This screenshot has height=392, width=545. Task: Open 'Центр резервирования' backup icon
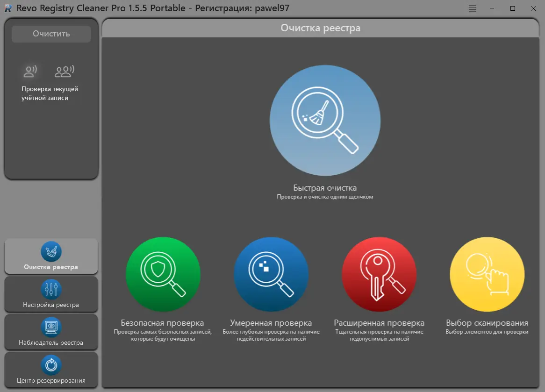click(51, 364)
